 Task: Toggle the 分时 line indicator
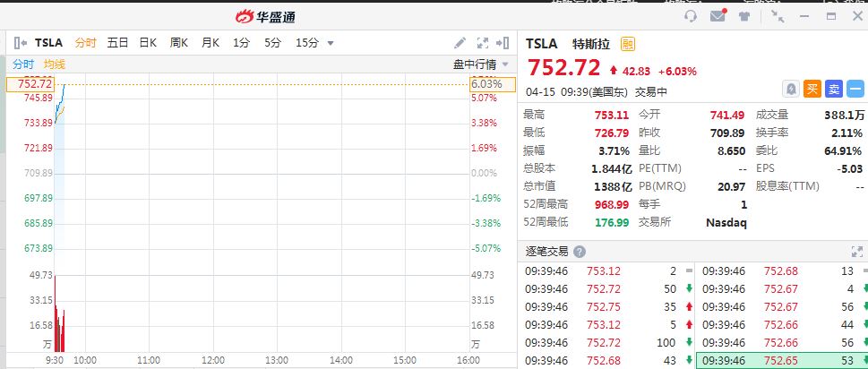click(23, 64)
